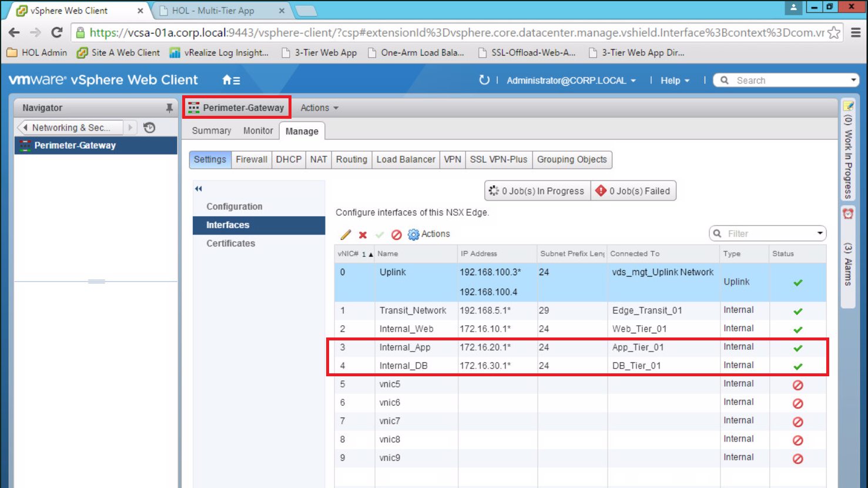The width and height of the screenshot is (868, 488).
Task: Select the Uplink interface row
Action: tap(580, 282)
